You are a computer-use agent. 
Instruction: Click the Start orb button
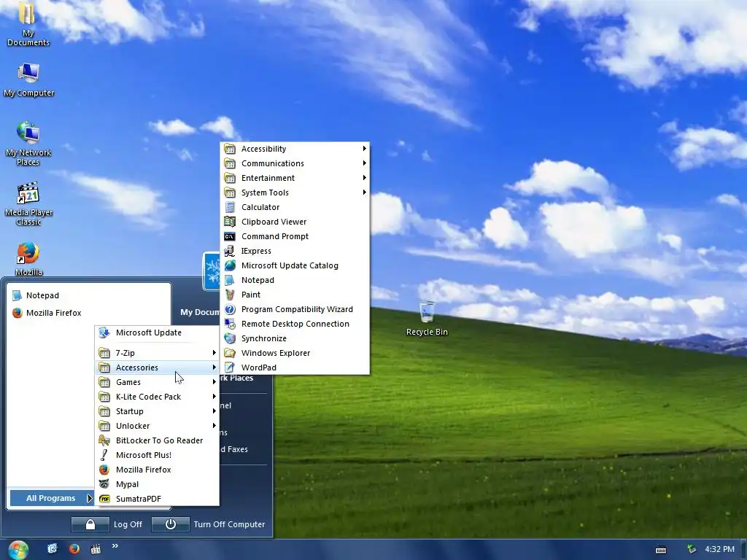[x=18, y=550]
